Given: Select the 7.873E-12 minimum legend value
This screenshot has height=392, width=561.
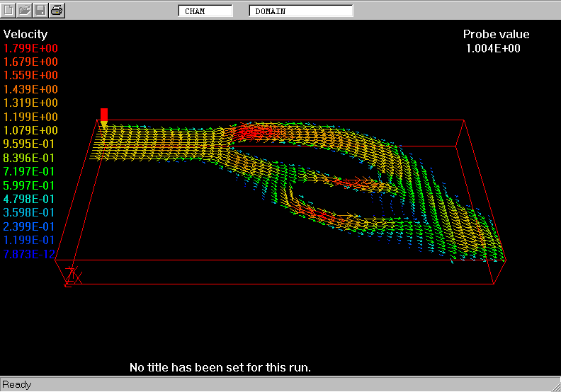Looking at the screenshot, I should click(30, 254).
